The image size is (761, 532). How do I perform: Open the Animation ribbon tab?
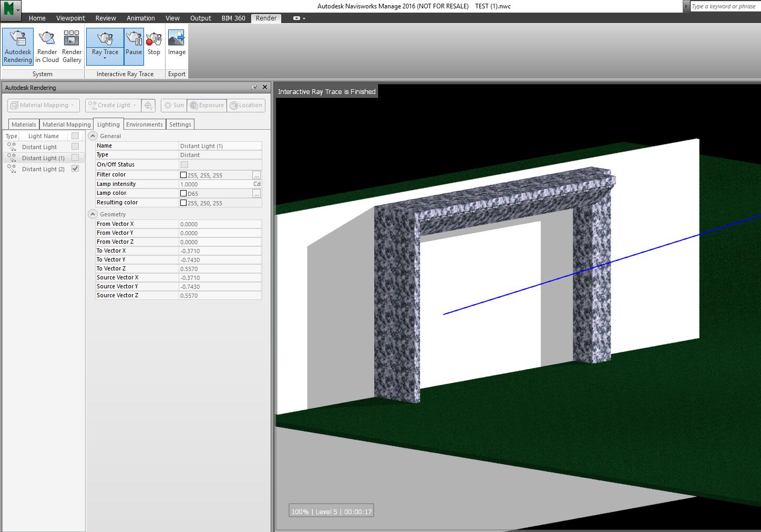(x=140, y=18)
